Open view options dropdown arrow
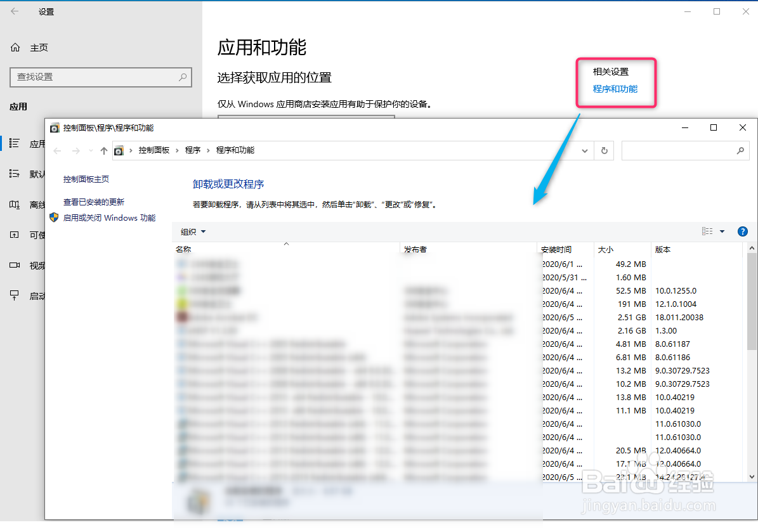 point(722,231)
